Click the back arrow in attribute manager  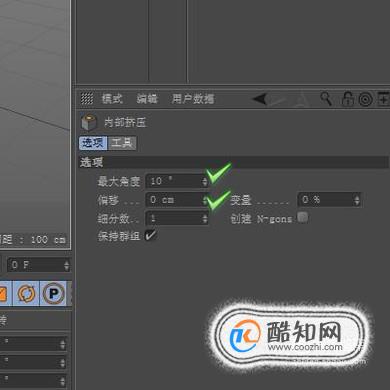pyautogui.click(x=260, y=99)
